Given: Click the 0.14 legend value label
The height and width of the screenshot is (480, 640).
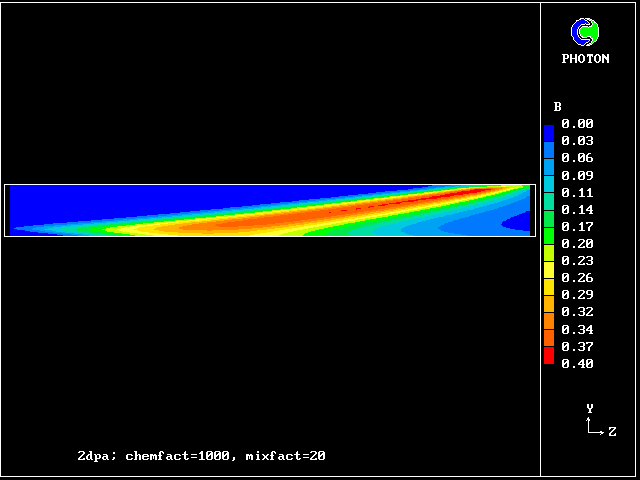Looking at the screenshot, I should point(577,210).
